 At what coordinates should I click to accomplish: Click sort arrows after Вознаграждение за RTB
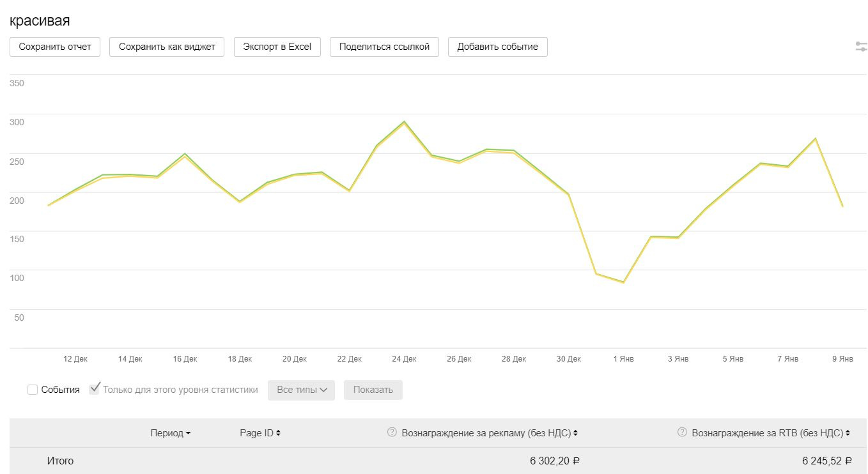(x=848, y=433)
